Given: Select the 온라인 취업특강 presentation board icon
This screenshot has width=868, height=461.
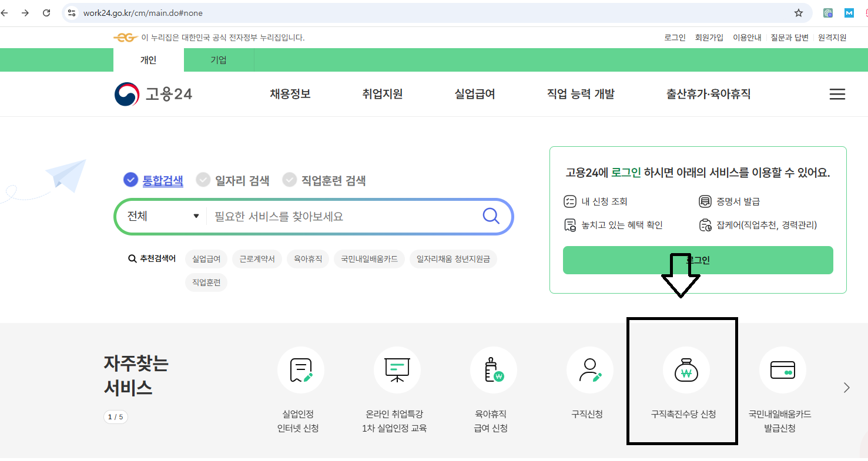Looking at the screenshot, I should (397, 370).
